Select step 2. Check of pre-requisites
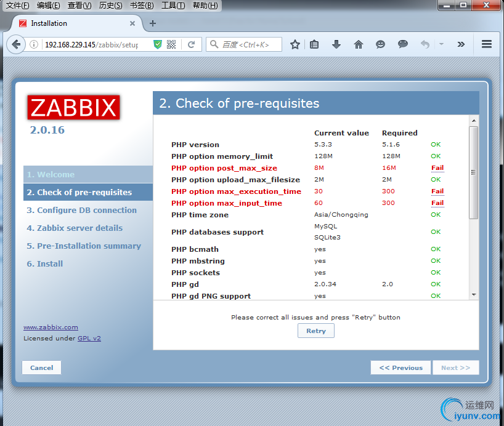The width and height of the screenshot is (504, 426). 87,192
